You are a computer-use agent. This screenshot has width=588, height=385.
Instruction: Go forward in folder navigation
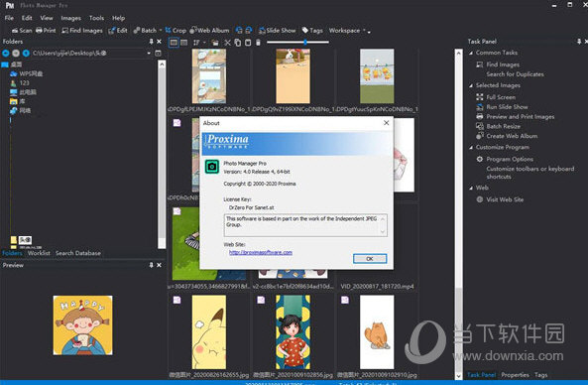coord(16,53)
